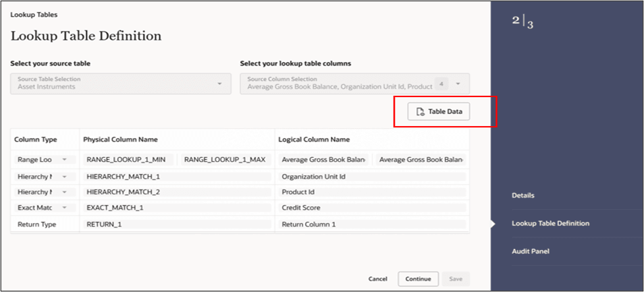Screen dimensions: 644x292
Task: Click the Table Data button
Action: pyautogui.click(x=438, y=111)
